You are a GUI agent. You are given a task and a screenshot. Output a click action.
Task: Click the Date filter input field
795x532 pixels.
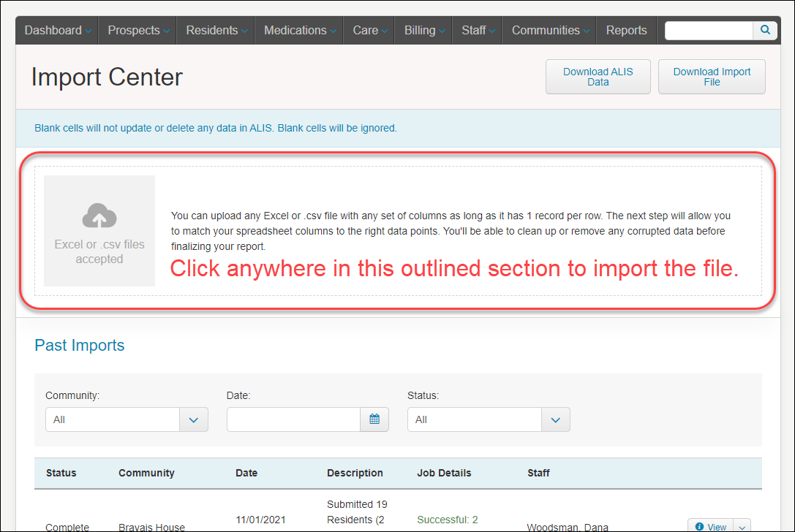coord(293,419)
